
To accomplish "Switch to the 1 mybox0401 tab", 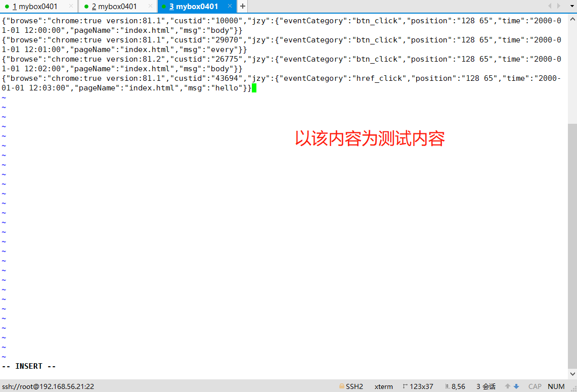I will click(38, 6).
